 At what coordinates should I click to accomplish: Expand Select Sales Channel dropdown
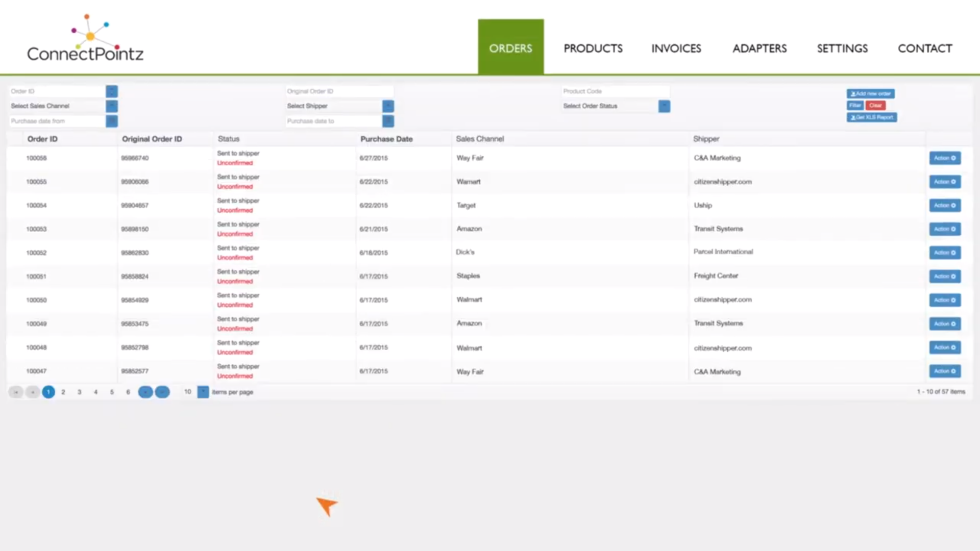click(x=112, y=106)
